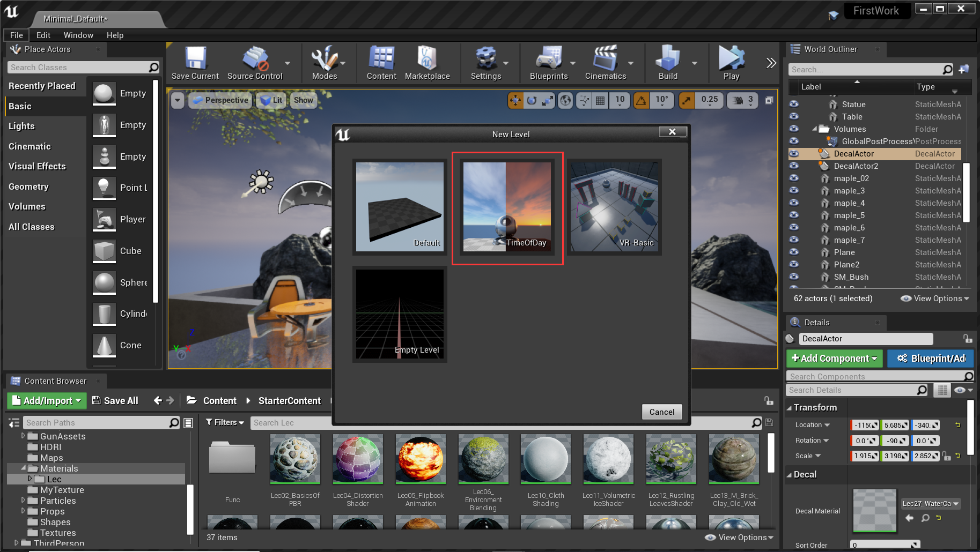
Task: Open the Settings toolbar icon
Action: [486, 58]
